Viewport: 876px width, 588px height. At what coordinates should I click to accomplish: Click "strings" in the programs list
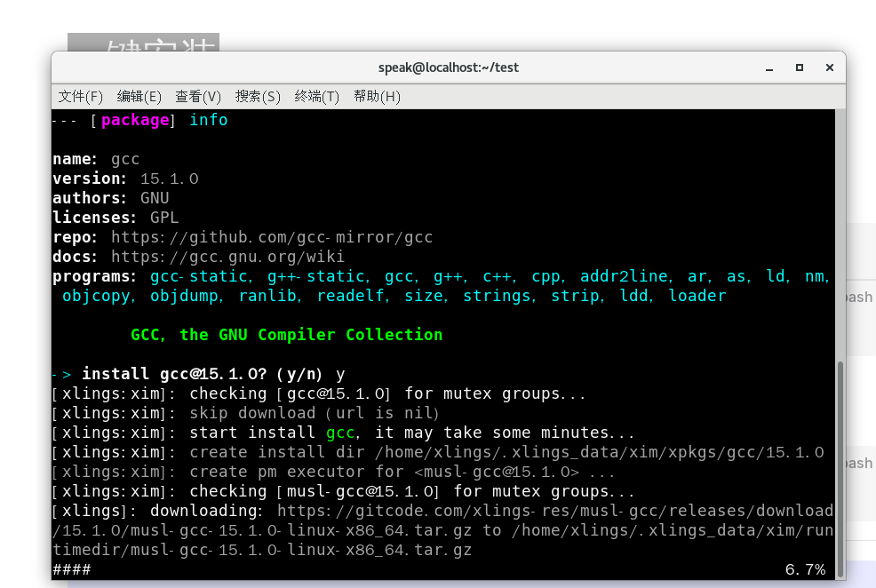(x=497, y=296)
